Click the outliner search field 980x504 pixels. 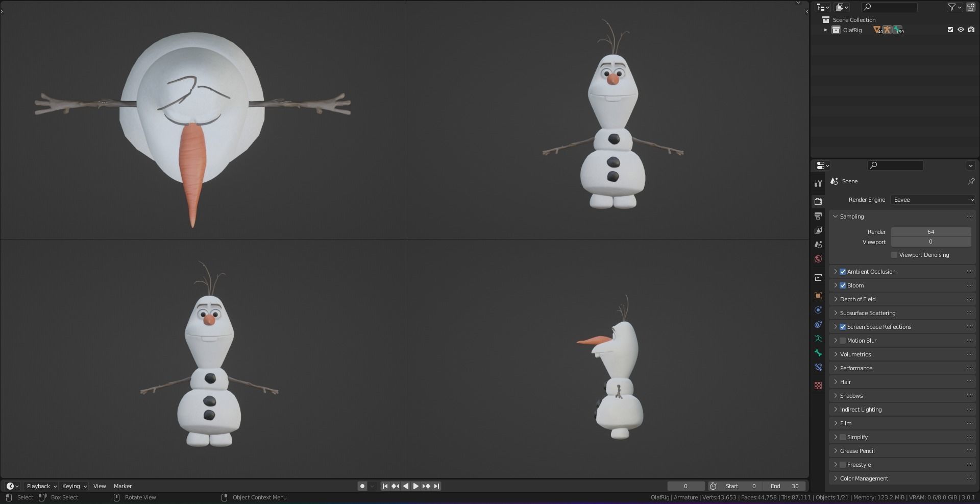click(889, 7)
